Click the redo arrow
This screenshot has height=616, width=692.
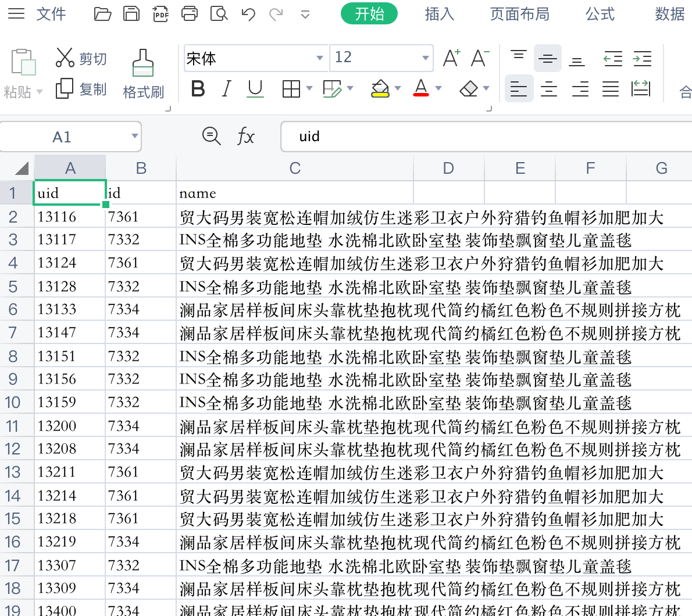276,15
